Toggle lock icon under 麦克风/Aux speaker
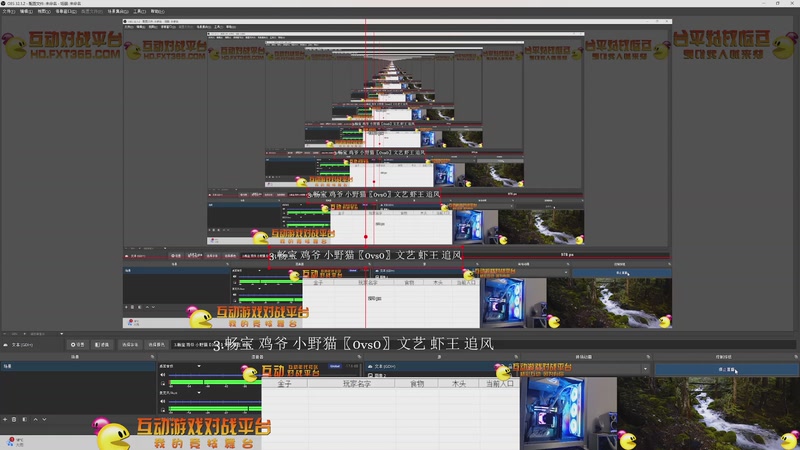800x450 pixels. click(x=163, y=410)
